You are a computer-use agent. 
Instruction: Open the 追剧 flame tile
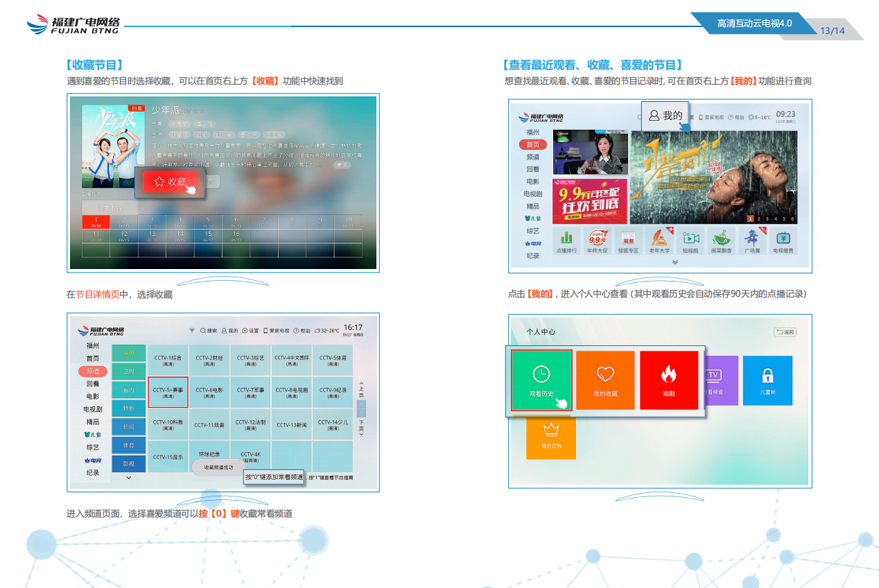[668, 380]
